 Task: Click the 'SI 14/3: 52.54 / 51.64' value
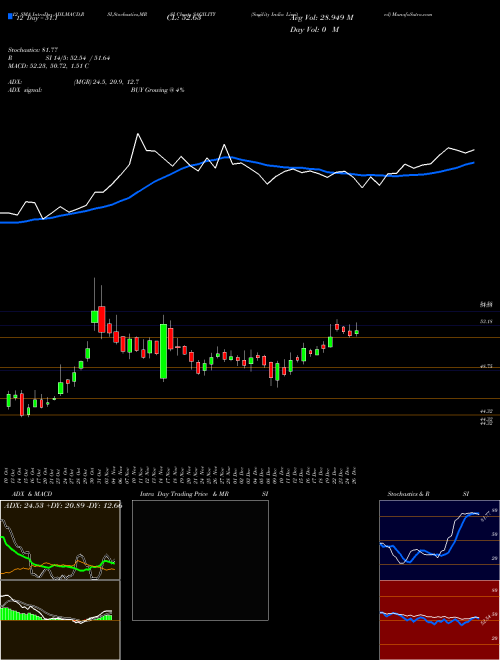pos(78,58)
